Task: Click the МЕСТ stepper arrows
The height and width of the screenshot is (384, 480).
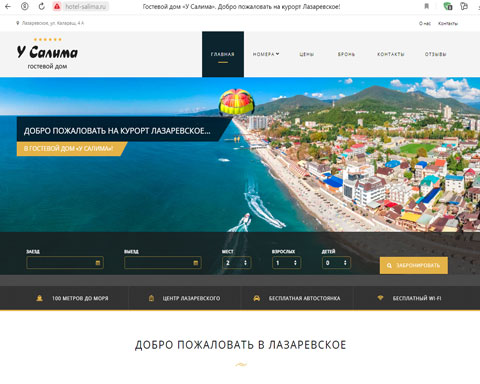Action: click(x=245, y=263)
